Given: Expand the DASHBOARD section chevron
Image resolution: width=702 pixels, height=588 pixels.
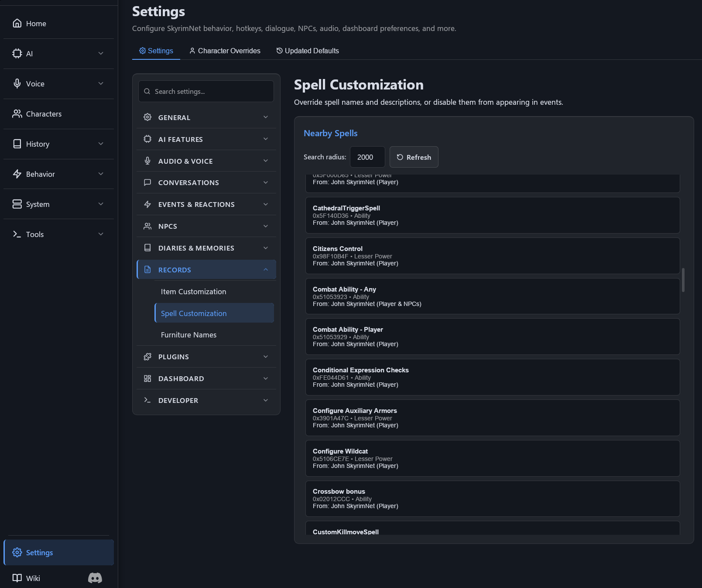Looking at the screenshot, I should click(266, 378).
